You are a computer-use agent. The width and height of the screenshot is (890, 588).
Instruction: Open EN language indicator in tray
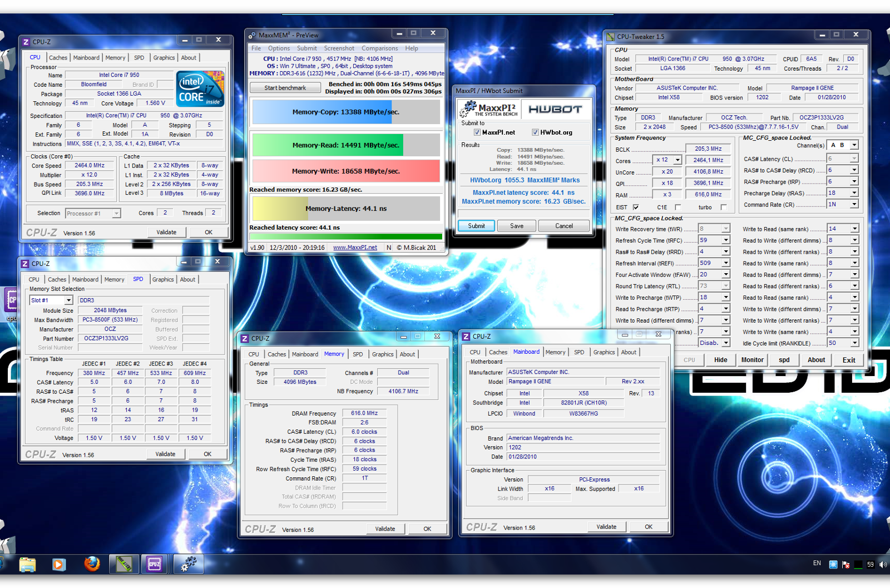click(817, 563)
